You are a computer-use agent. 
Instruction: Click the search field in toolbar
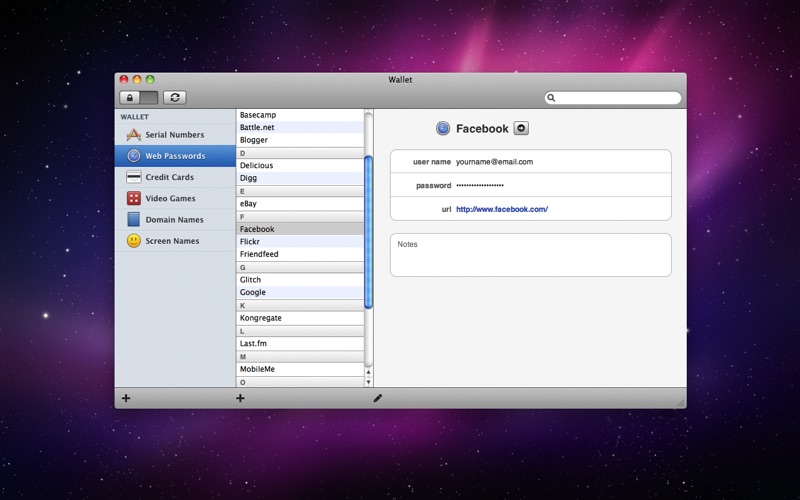click(615, 98)
